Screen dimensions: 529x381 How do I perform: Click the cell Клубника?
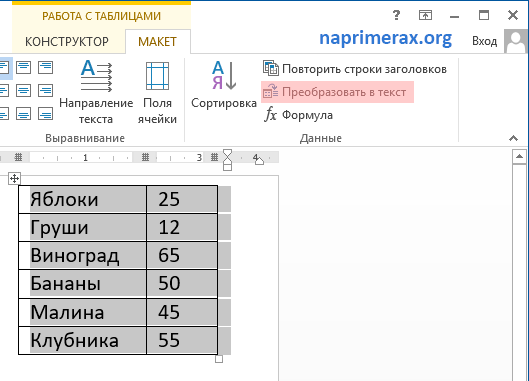[x=82, y=340]
